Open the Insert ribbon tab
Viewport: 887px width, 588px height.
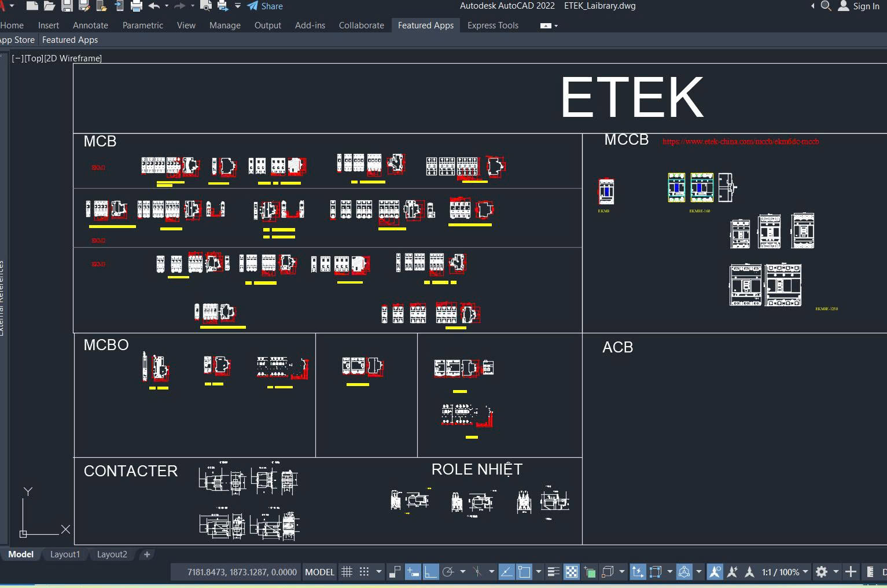[49, 25]
